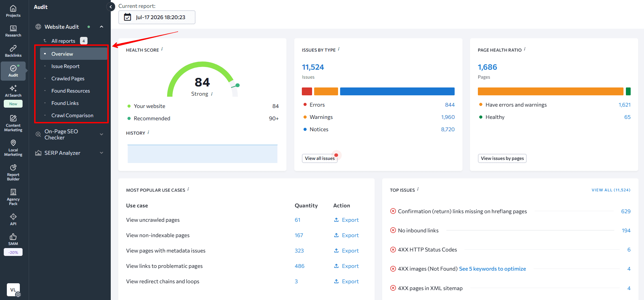Viewport: 644px width, 300px height.
Task: Click the Issues by Type info icon
Action: pos(339,49)
